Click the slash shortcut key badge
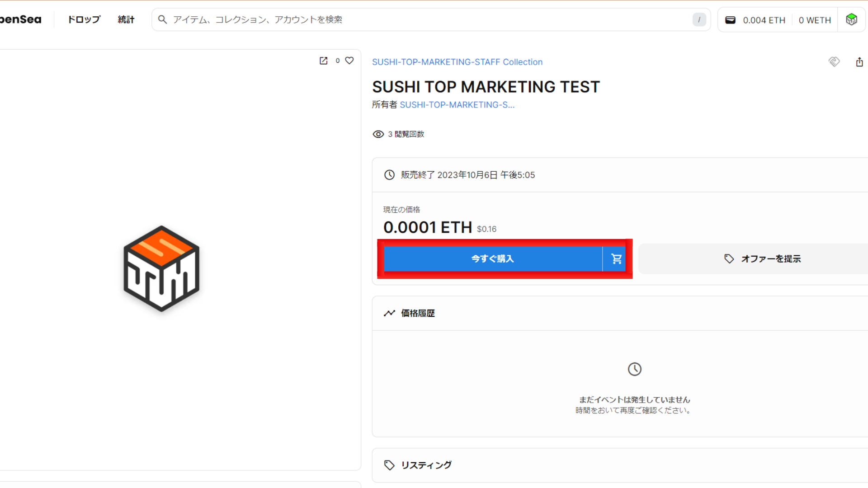868x488 pixels. [x=699, y=19]
